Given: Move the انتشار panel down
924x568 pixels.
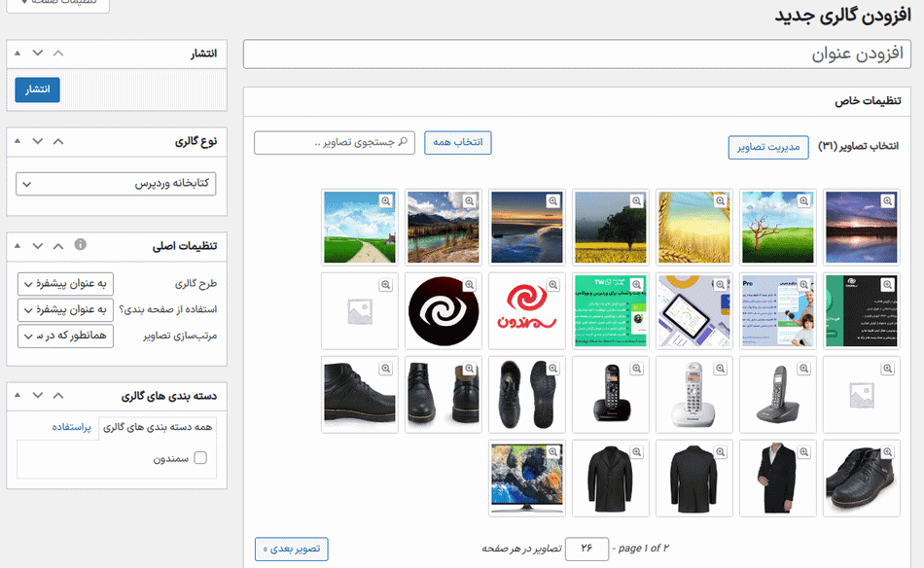Looking at the screenshot, I should (x=38, y=53).
